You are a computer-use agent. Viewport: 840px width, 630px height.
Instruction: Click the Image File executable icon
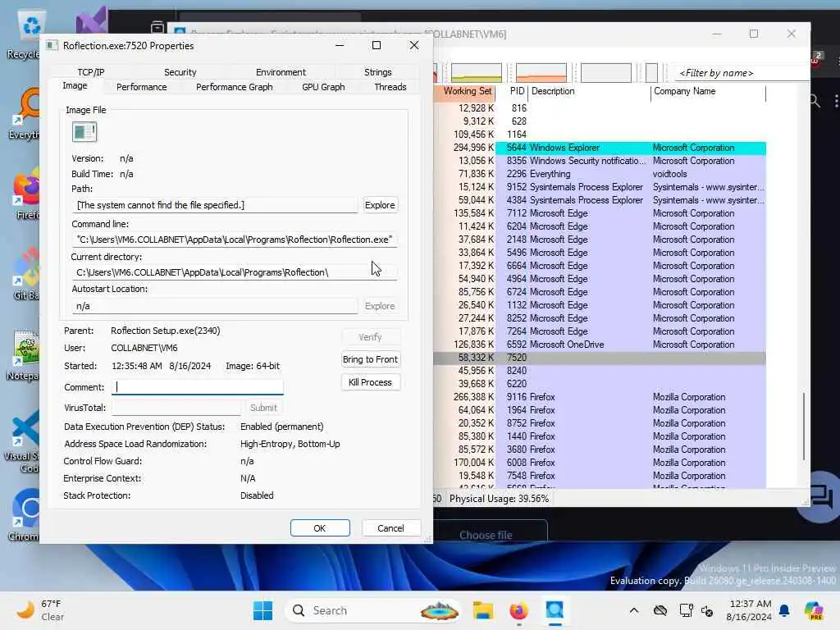(x=84, y=132)
